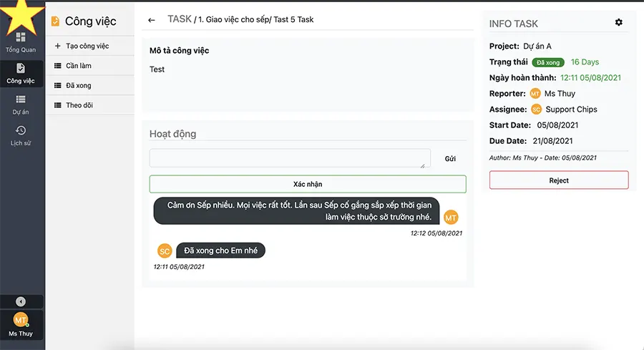Click the Reject button

pos(559,180)
